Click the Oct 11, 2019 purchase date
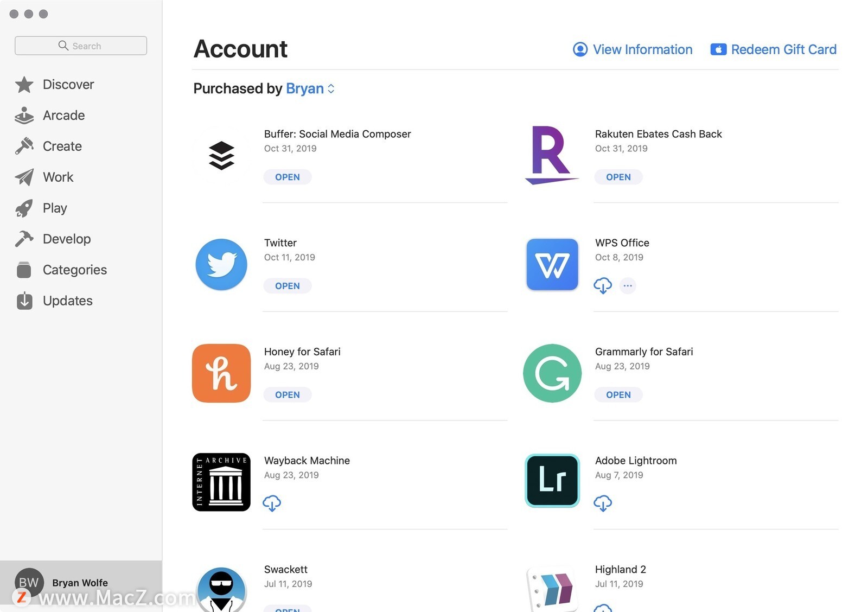Image resolution: width=868 pixels, height=612 pixels. coord(290,257)
